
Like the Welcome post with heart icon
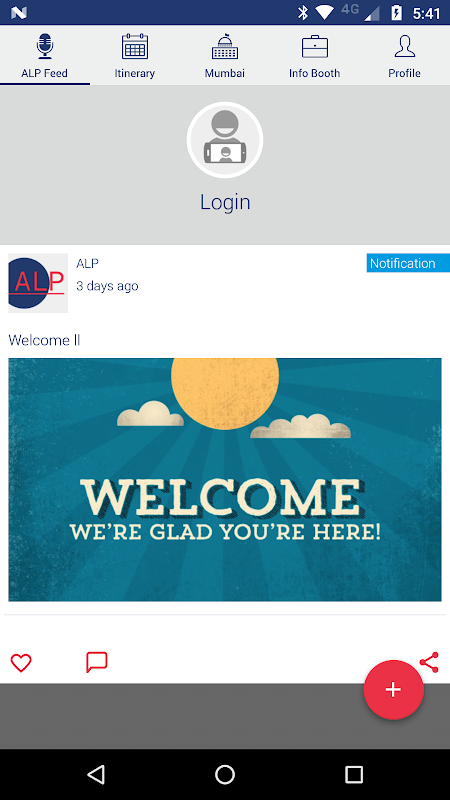tap(21, 663)
